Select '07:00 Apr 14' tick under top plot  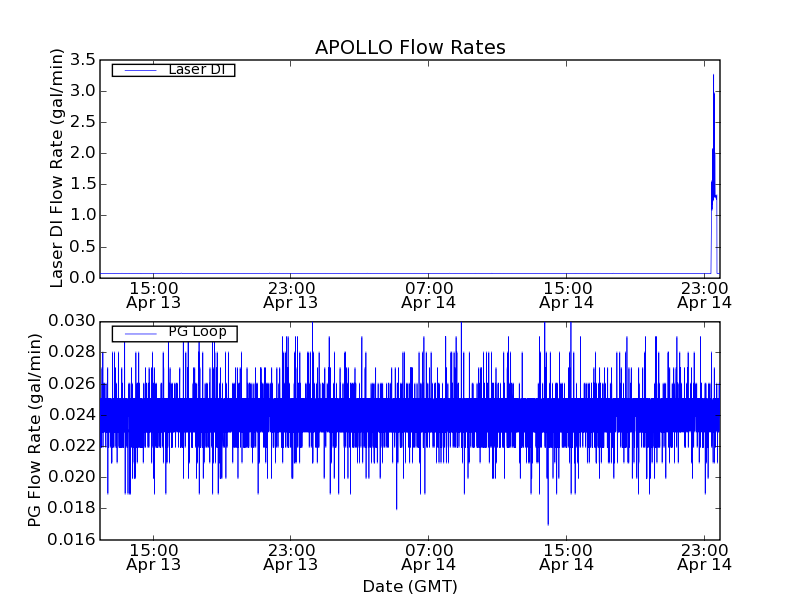coord(429,294)
